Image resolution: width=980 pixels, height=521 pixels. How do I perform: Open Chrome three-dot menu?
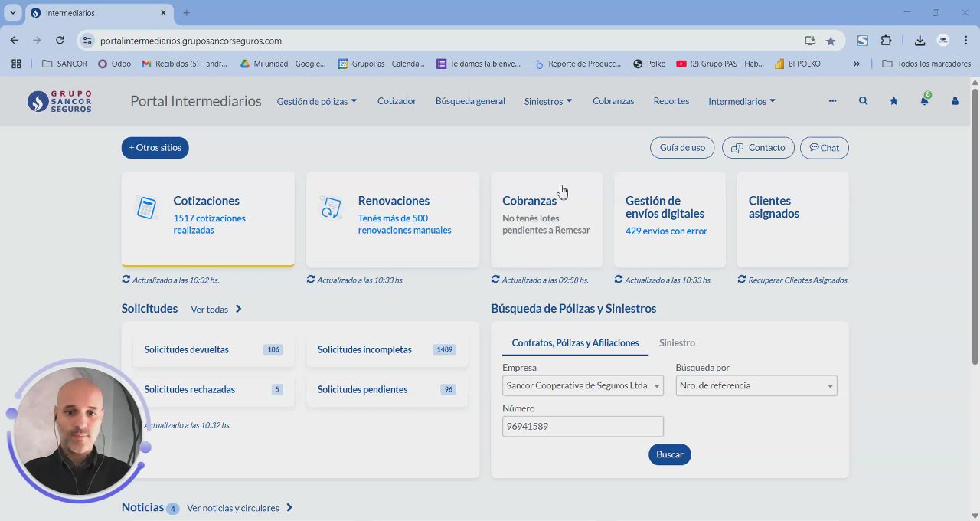point(966,41)
